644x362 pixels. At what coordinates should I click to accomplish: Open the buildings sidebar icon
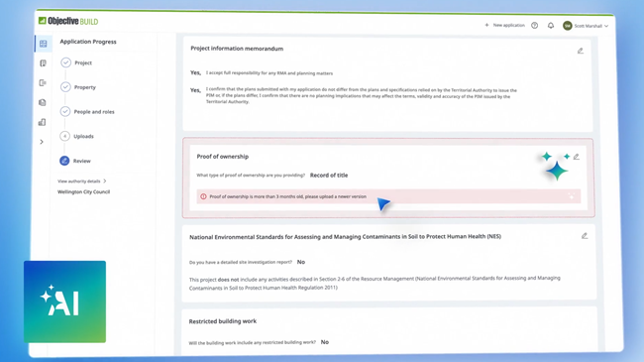click(42, 122)
